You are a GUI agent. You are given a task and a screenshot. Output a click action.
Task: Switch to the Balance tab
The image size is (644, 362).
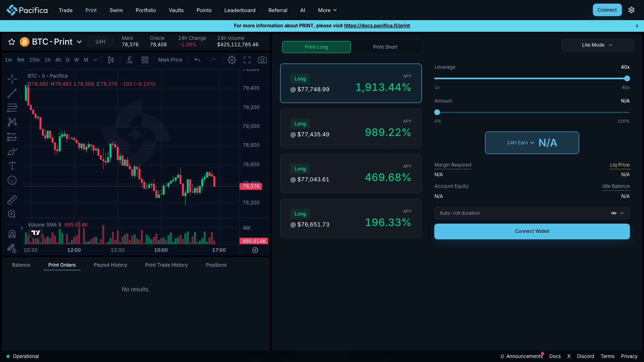pos(21,265)
